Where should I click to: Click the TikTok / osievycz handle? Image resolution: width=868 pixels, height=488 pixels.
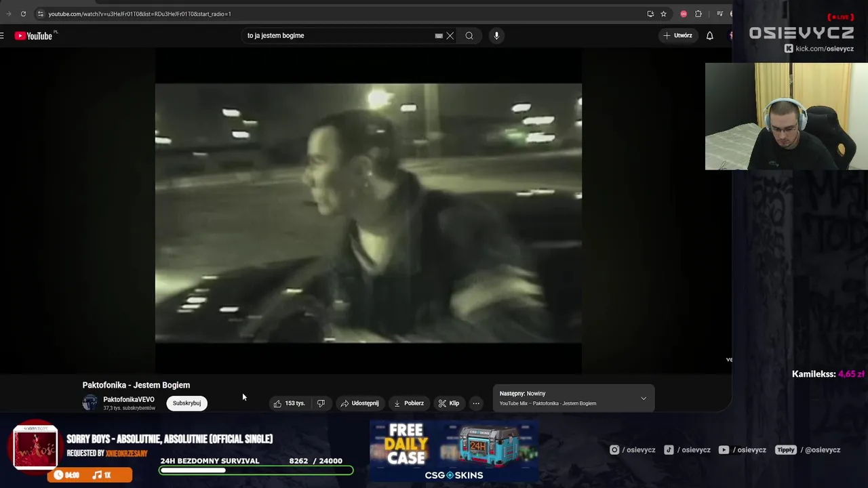coord(687,449)
